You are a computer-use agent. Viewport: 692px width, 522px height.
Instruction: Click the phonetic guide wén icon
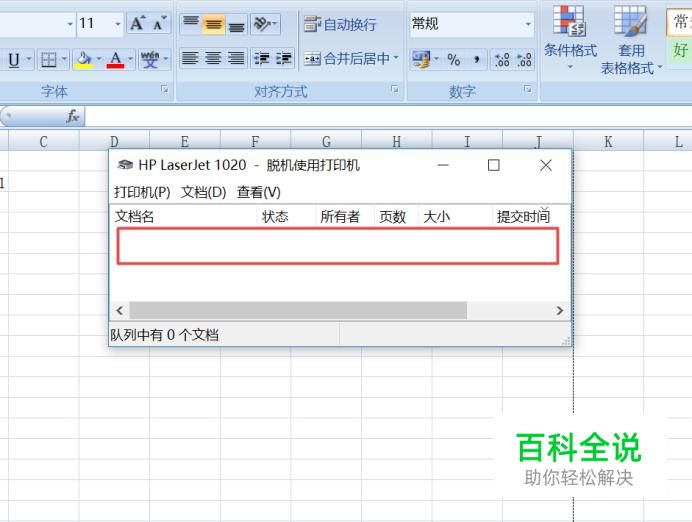[x=150, y=59]
